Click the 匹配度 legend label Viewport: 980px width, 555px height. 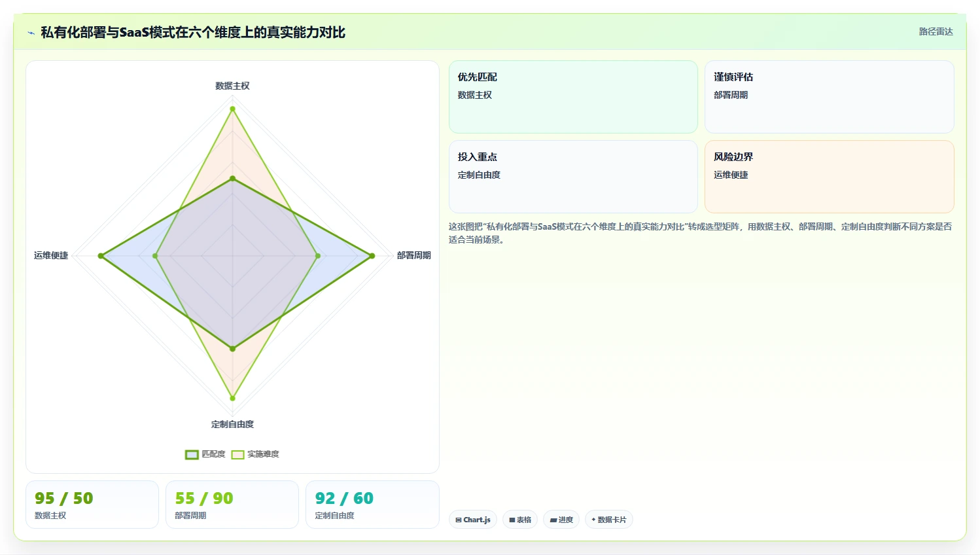point(213,454)
